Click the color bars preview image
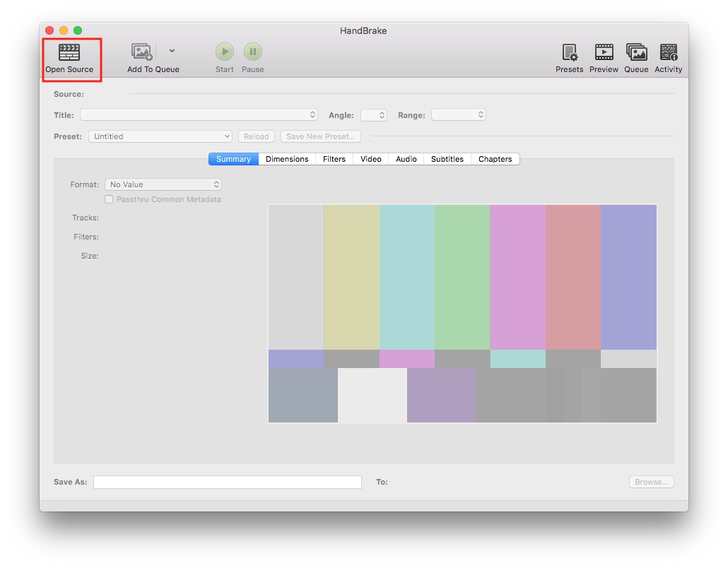 [462, 314]
